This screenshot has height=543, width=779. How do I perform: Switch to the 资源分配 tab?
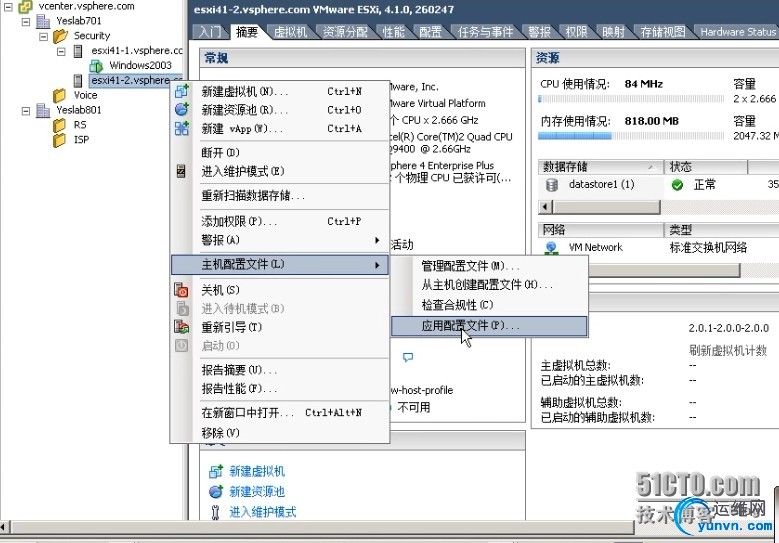pos(345,32)
